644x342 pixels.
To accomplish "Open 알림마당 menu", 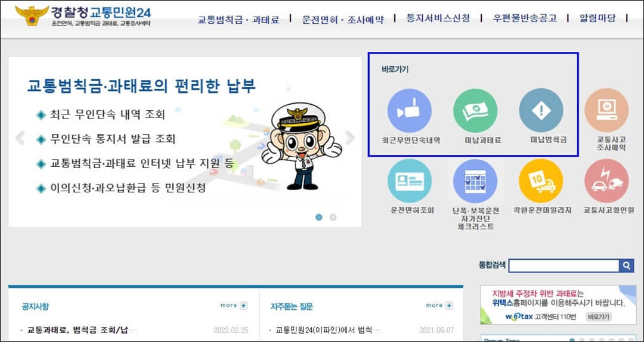I will point(597,18).
